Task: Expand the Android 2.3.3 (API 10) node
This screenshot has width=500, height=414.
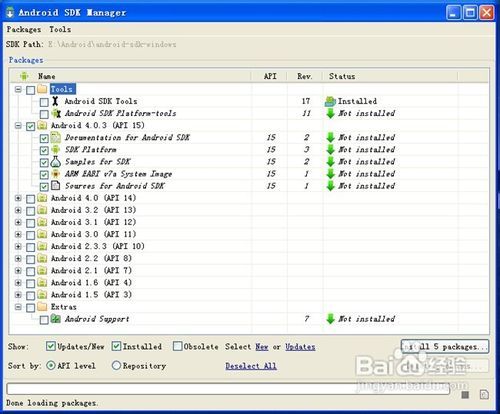Action: click(18, 247)
